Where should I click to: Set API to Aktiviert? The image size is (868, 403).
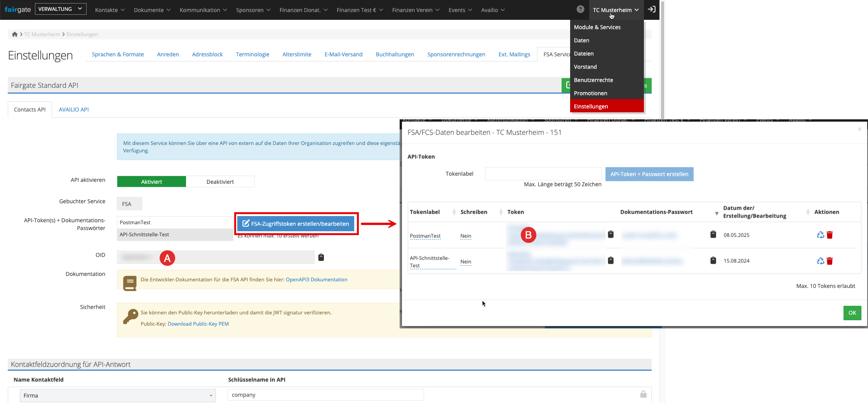pyautogui.click(x=151, y=181)
